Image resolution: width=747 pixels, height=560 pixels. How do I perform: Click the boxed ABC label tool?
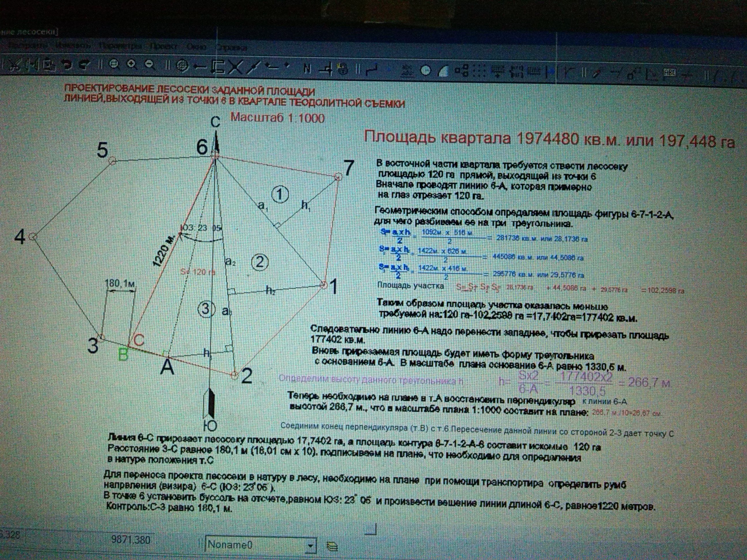pos(670,72)
